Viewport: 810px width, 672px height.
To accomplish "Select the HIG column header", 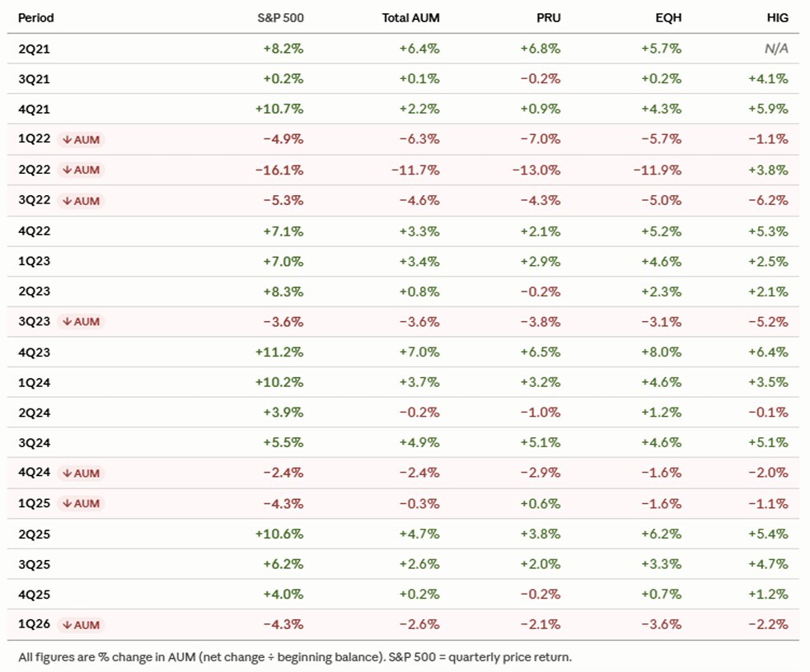I will [x=778, y=18].
